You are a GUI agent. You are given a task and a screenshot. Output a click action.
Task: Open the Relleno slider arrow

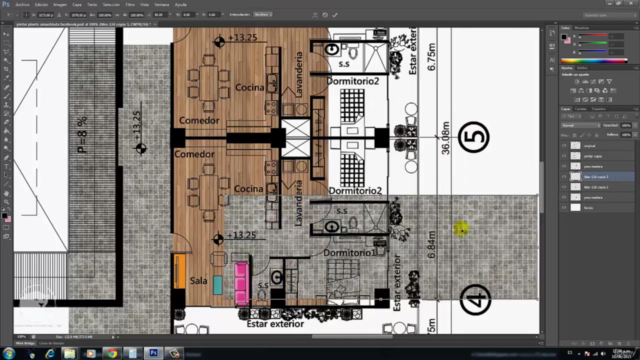click(x=635, y=135)
